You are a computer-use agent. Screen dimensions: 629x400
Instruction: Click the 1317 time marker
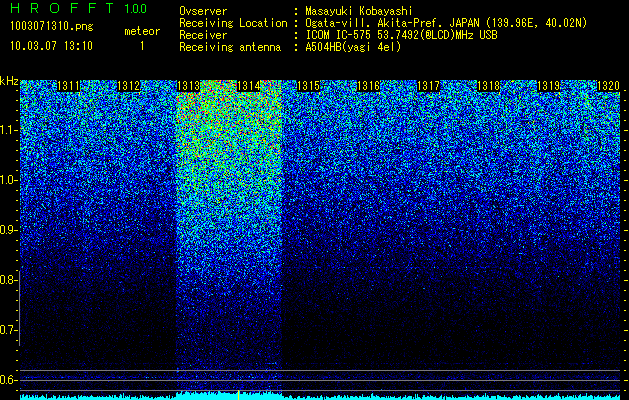coord(428,86)
